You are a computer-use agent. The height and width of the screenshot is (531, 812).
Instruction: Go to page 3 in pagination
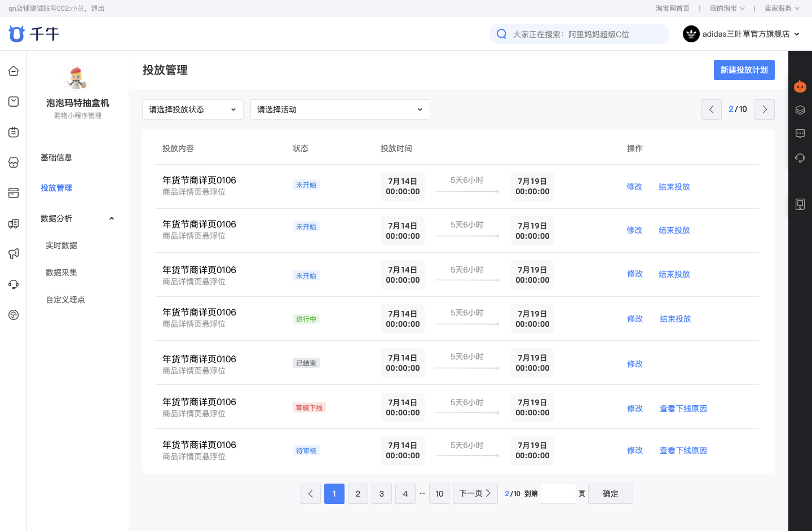pos(382,494)
